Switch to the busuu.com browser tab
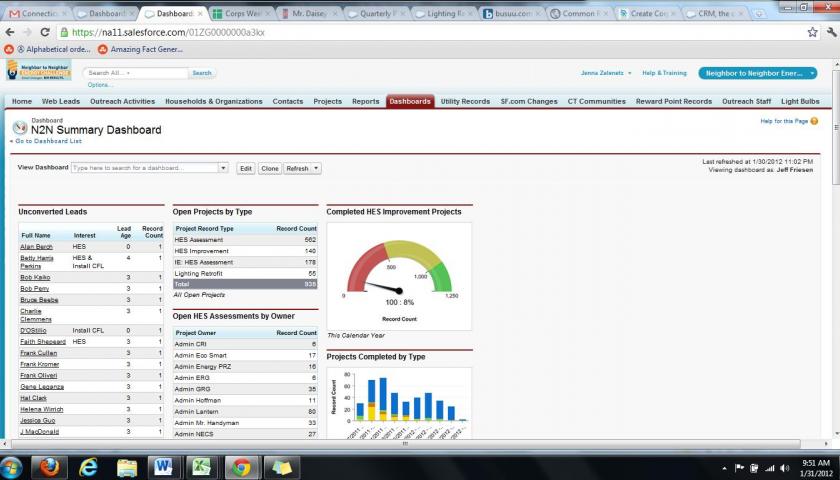This screenshot has height=480, width=840. pos(511,13)
